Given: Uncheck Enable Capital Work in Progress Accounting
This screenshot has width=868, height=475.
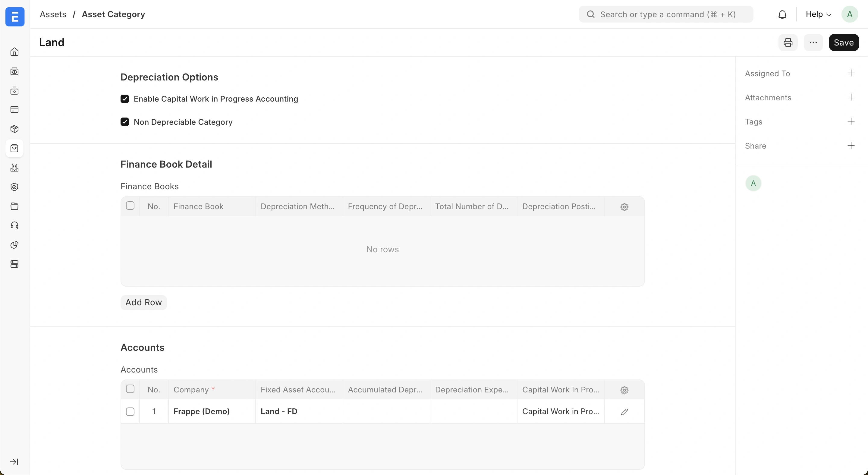Looking at the screenshot, I should point(125,99).
